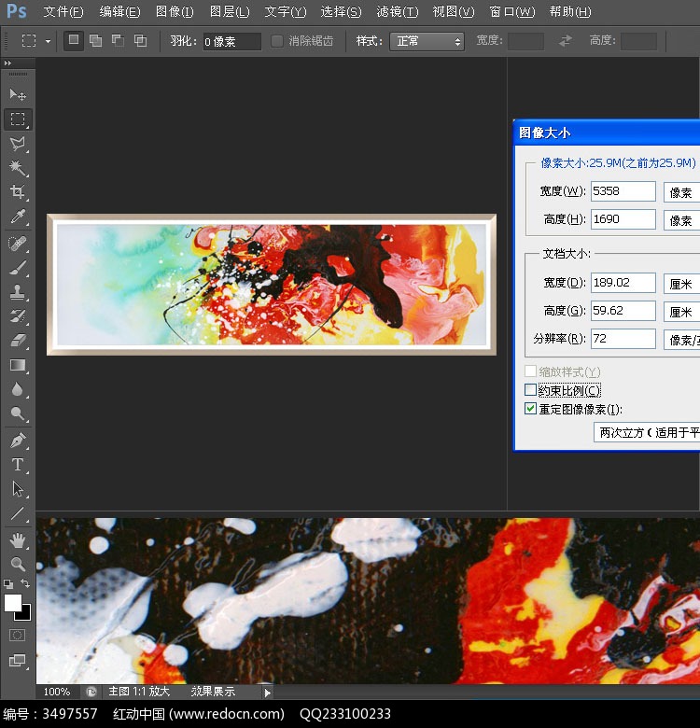
Task: Toggle Scale Styles checkbox in dialog
Action: click(x=530, y=371)
